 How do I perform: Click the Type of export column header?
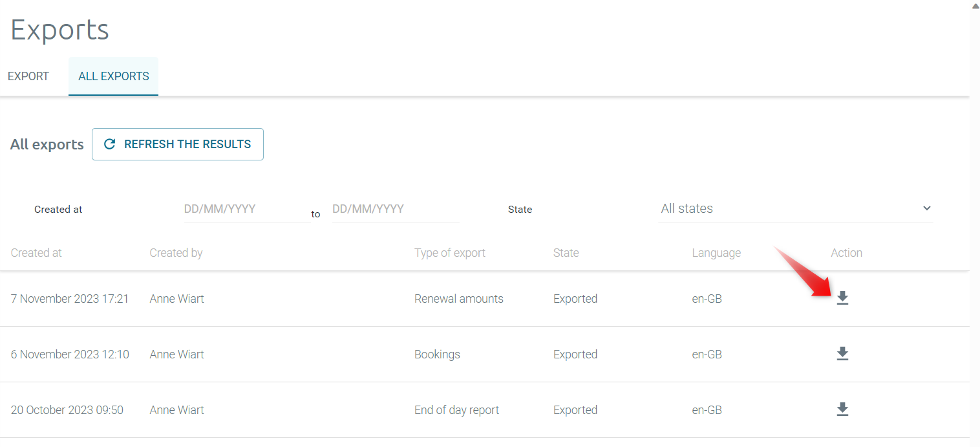(449, 253)
